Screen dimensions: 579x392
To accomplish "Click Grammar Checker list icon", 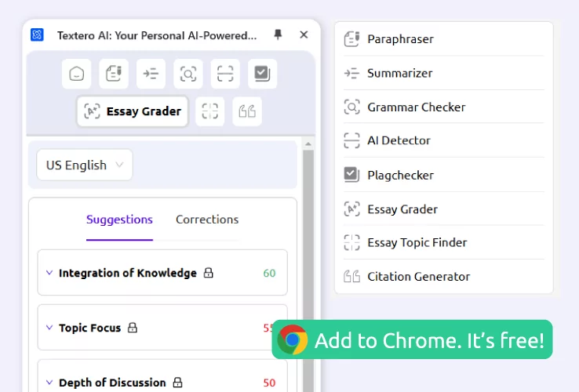I will click(351, 107).
